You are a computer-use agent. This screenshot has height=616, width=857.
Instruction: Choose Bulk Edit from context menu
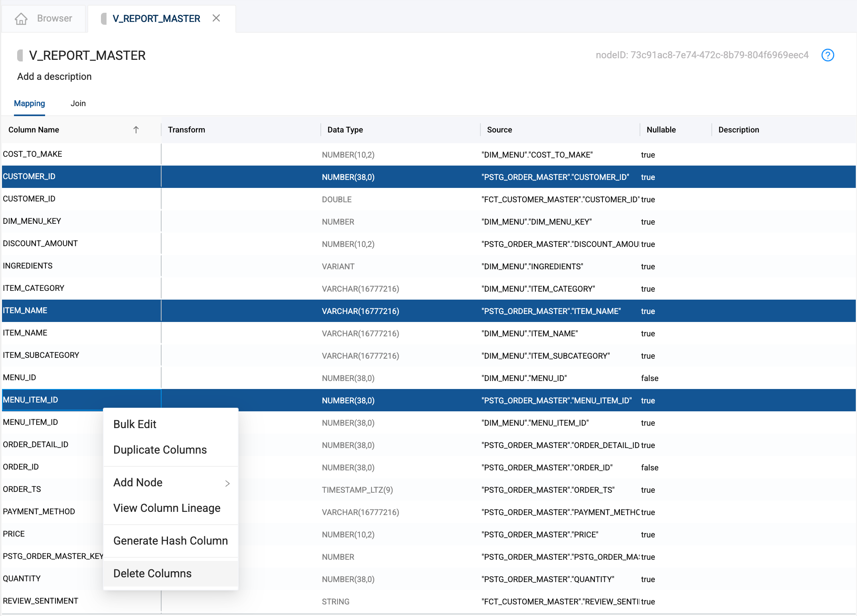coord(135,424)
